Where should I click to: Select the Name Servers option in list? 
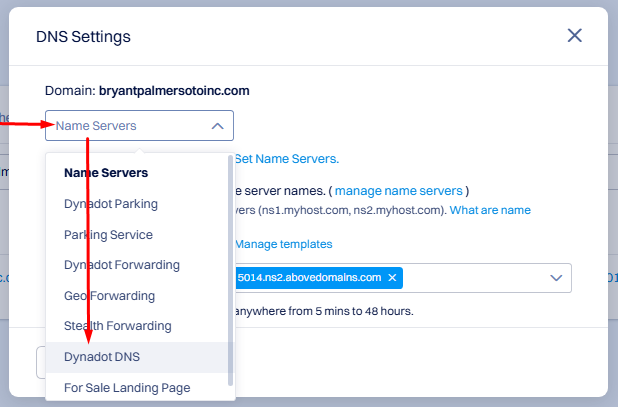(x=106, y=173)
